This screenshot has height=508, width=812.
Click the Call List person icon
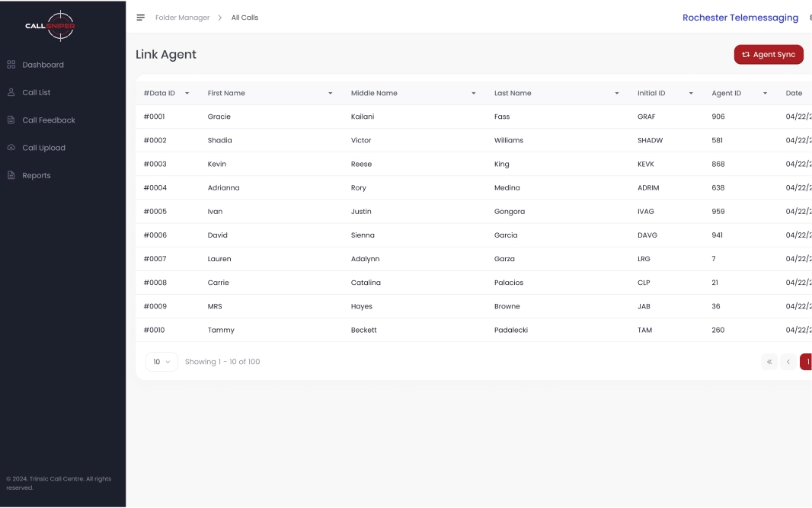pyautogui.click(x=11, y=92)
